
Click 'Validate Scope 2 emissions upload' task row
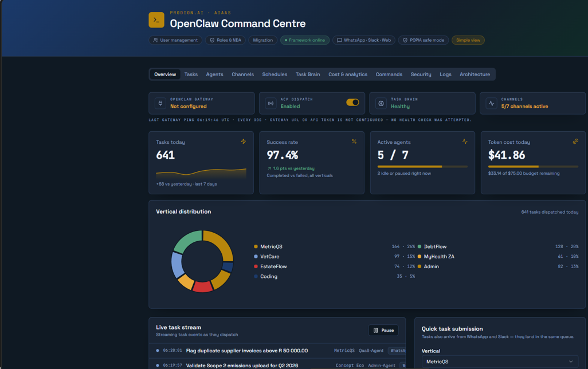277,365
